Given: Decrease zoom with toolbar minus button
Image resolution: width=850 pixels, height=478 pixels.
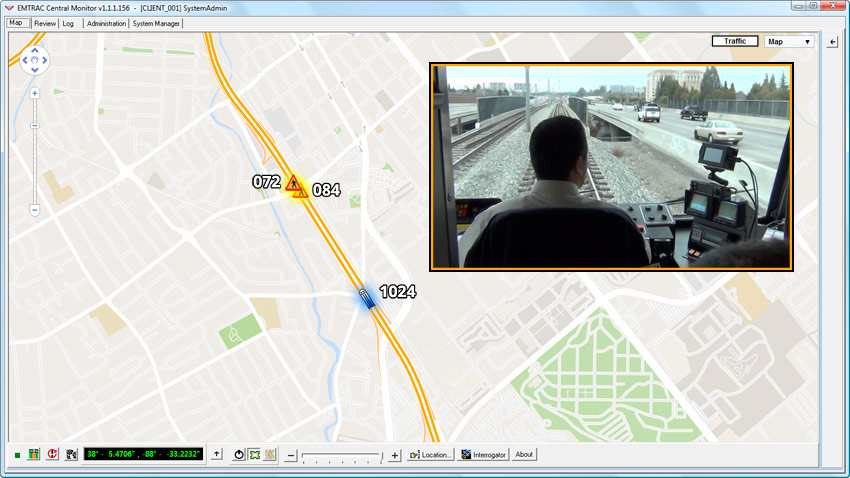Looking at the screenshot, I should point(291,455).
